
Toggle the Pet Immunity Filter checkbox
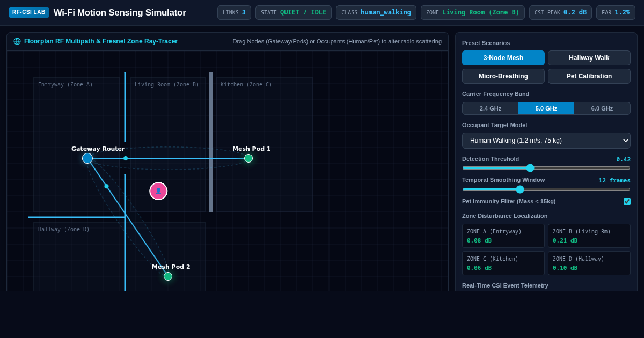(x=627, y=202)
